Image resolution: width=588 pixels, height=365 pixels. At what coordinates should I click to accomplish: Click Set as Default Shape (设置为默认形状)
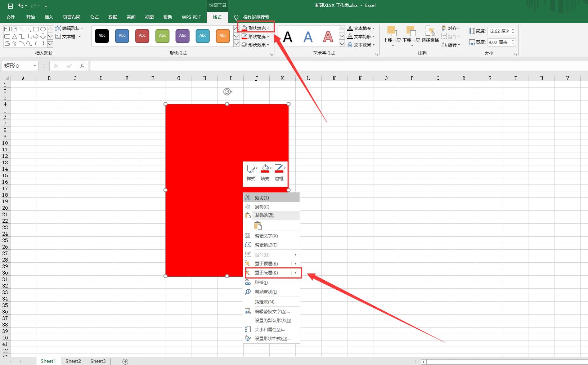click(273, 320)
